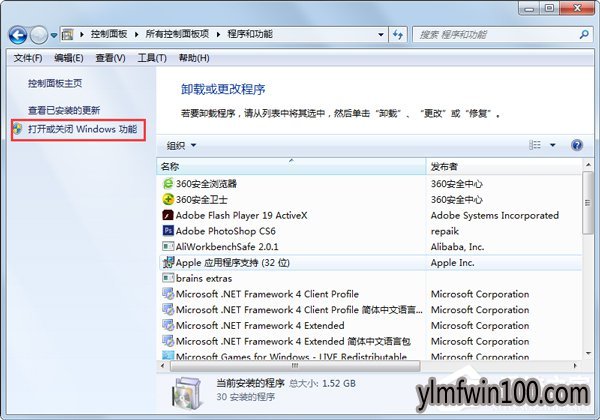The width and height of the screenshot is (600, 420).
Task: Click vertical scrollbar up arrow
Action: pos(588,164)
